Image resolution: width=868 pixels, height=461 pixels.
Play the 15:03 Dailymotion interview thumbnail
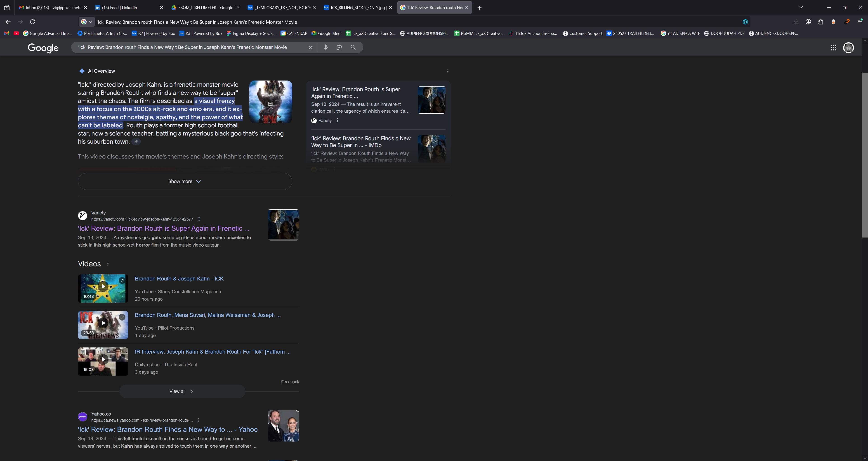[x=103, y=361]
